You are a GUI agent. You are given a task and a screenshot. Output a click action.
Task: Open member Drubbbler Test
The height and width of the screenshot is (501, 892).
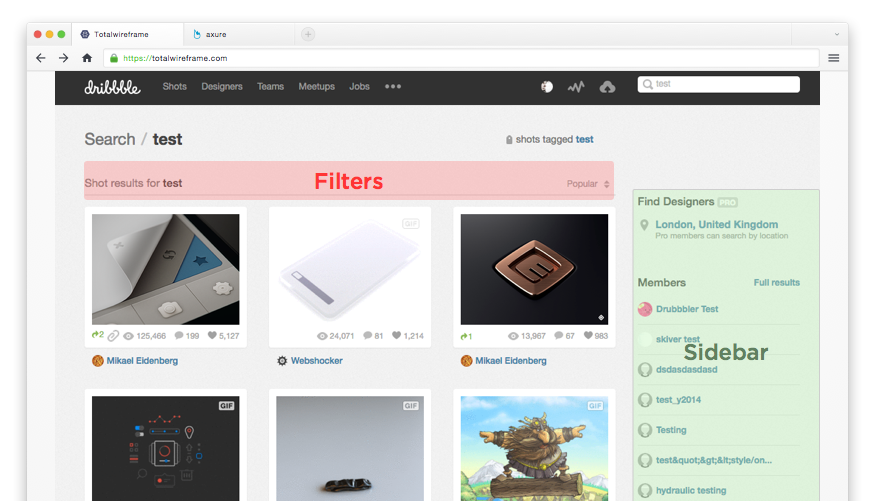(687, 309)
